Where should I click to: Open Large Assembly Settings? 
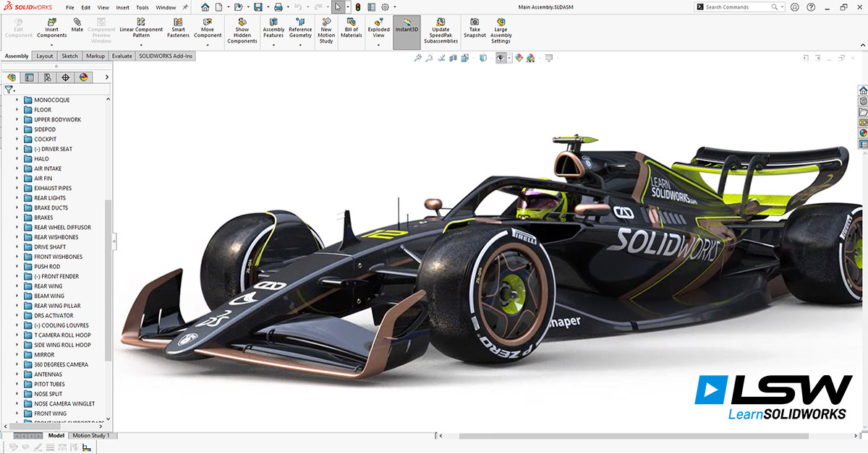(x=501, y=22)
